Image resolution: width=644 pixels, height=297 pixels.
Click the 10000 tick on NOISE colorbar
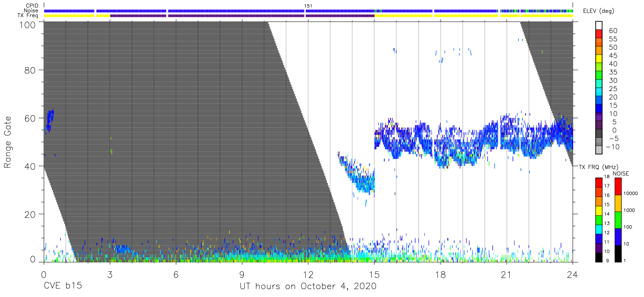631,194
